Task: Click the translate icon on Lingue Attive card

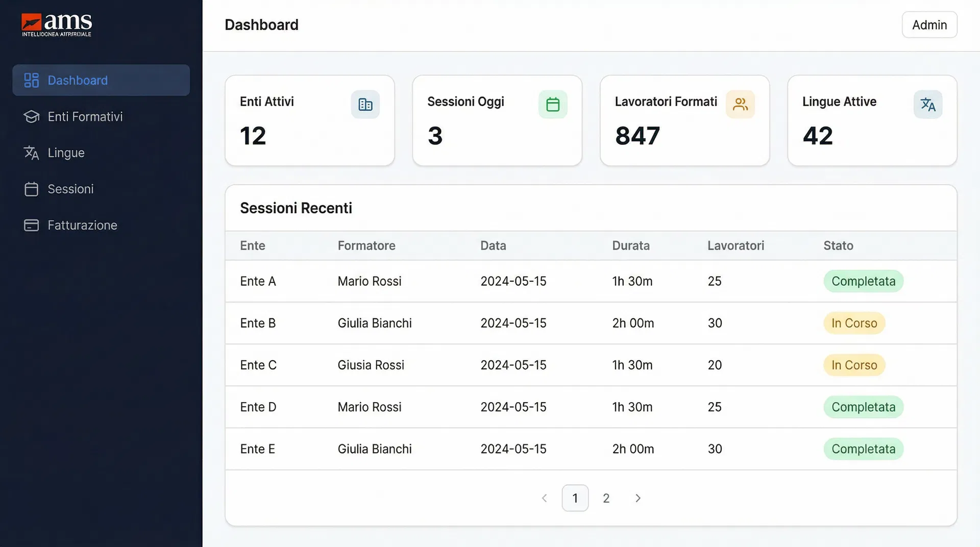Action: point(927,105)
